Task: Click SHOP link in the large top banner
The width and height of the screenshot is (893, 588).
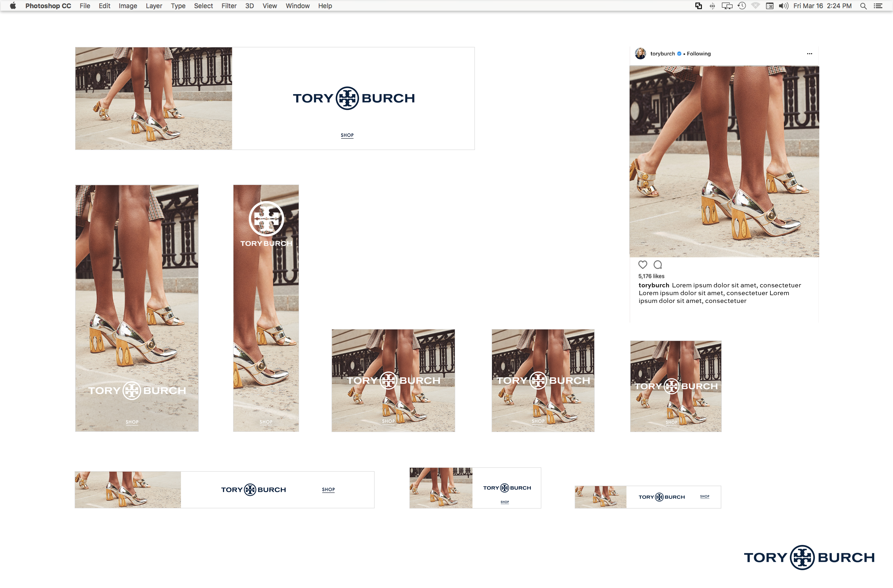Action: 347,135
